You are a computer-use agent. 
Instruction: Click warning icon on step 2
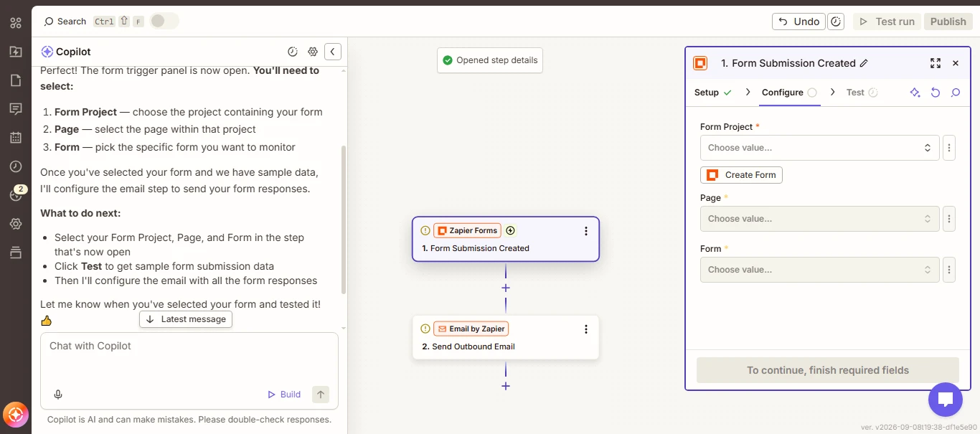coord(425,329)
